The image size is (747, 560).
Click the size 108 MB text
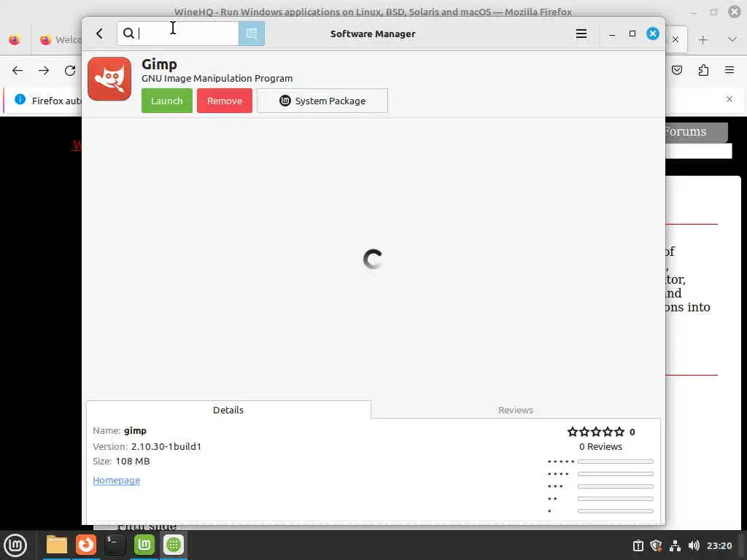click(133, 461)
